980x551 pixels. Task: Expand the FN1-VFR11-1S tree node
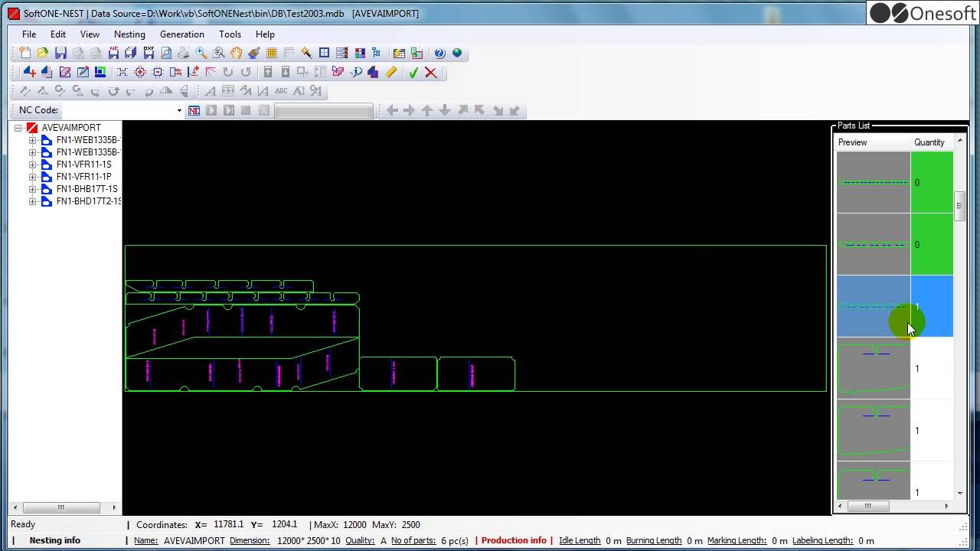point(33,165)
